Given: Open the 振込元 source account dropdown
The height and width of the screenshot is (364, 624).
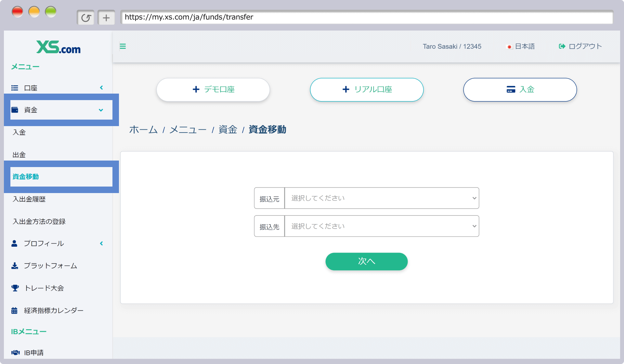Looking at the screenshot, I should click(x=382, y=198).
